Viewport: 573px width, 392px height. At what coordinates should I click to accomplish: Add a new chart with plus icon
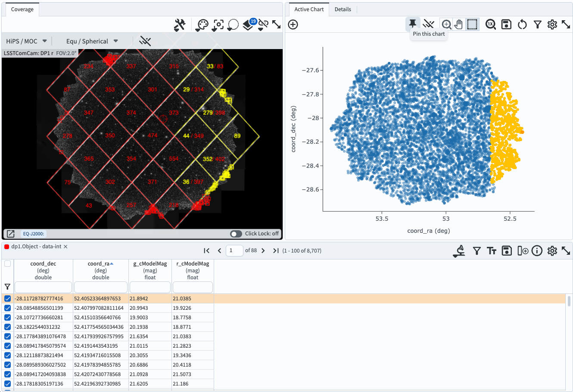293,25
